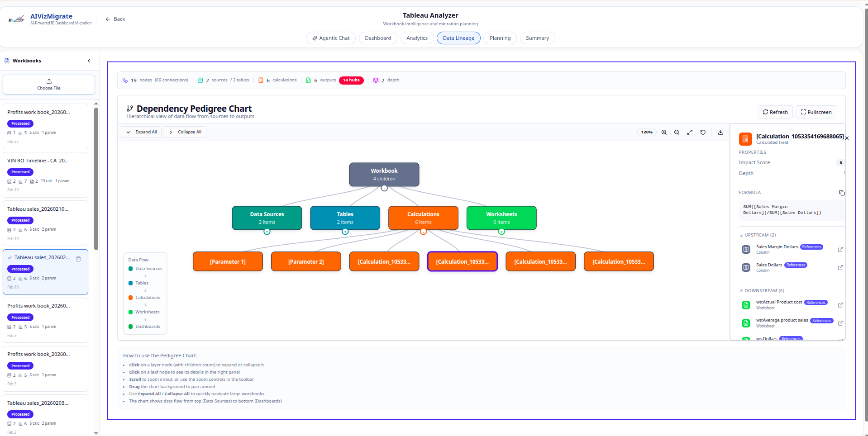The height and width of the screenshot is (436, 868).
Task: Click ws:Actual Product cost worksheet icon
Action: (x=746, y=305)
